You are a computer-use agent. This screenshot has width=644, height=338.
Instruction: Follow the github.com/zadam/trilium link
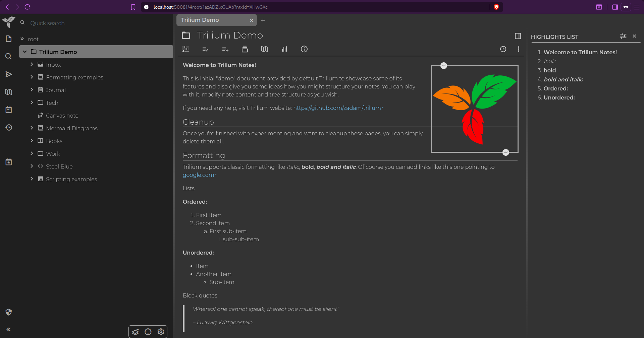(338, 108)
